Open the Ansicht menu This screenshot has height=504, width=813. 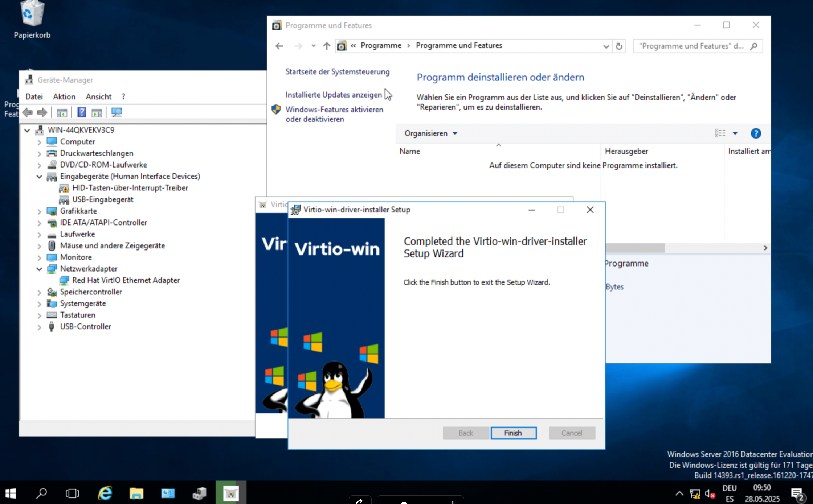pyautogui.click(x=98, y=96)
